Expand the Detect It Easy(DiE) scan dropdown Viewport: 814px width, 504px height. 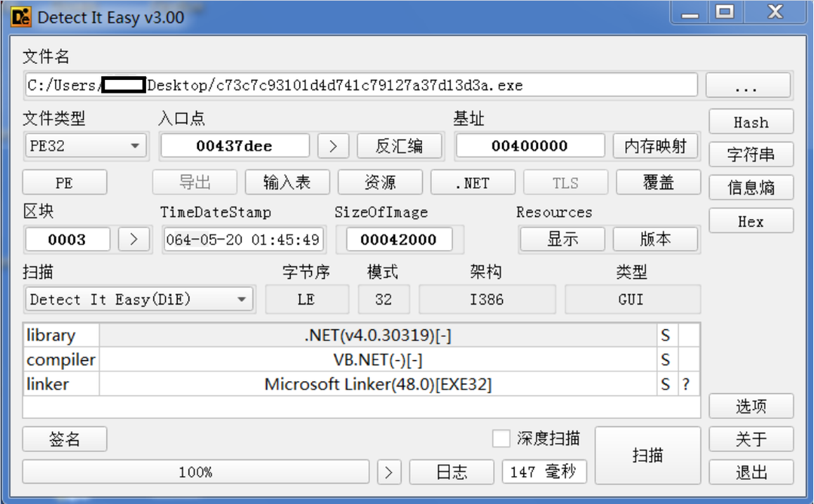coord(139,300)
